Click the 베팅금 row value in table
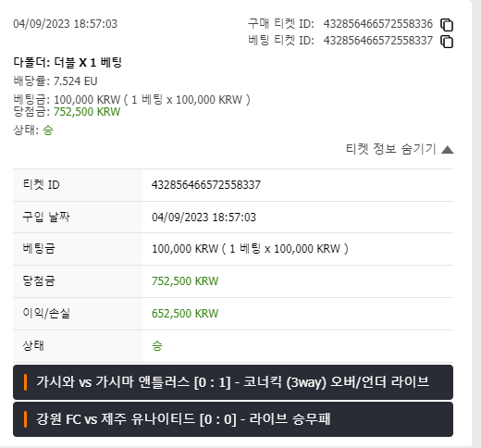Image resolution: width=481 pixels, height=448 pixels. point(250,249)
